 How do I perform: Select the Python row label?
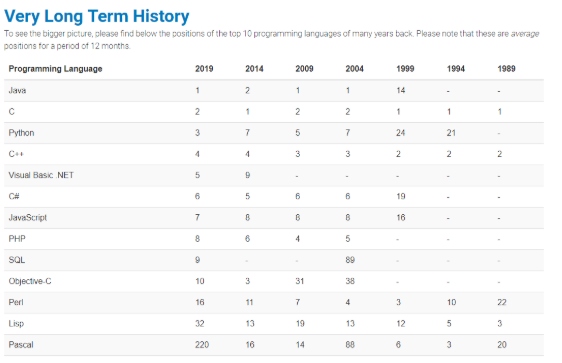click(x=21, y=133)
